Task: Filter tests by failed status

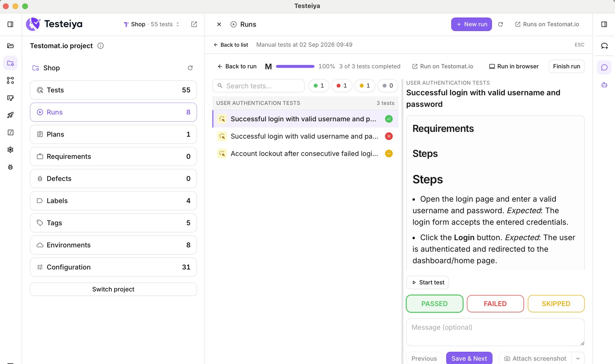Action: click(342, 86)
